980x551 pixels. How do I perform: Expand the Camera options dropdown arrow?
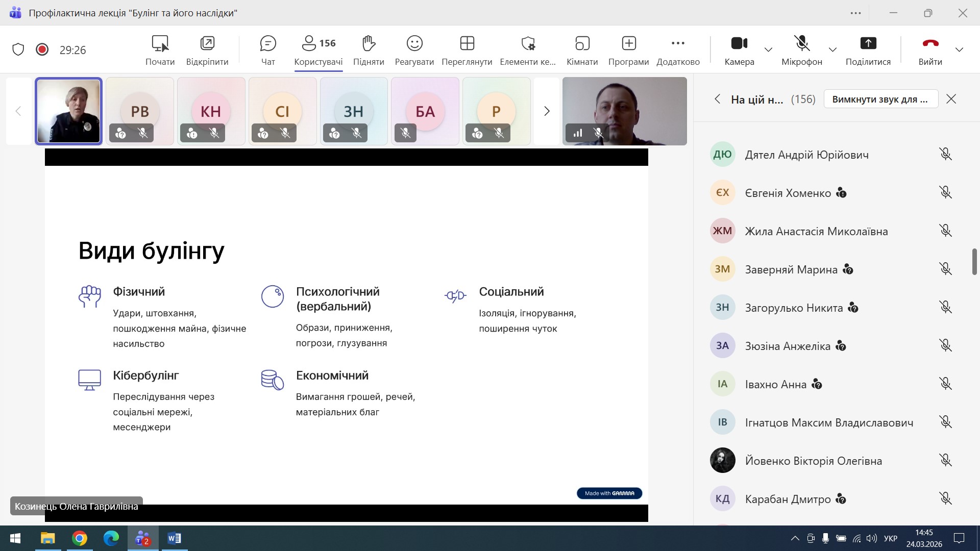768,49
